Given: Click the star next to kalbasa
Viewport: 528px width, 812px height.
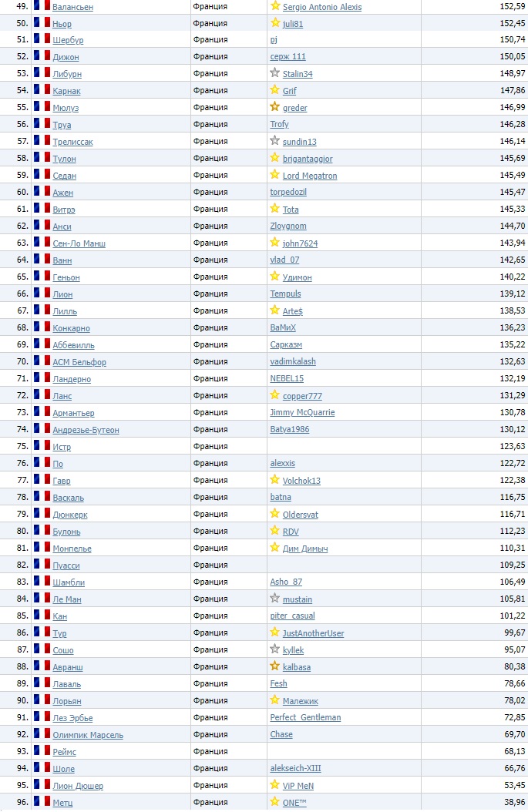Looking at the screenshot, I should point(275,666).
